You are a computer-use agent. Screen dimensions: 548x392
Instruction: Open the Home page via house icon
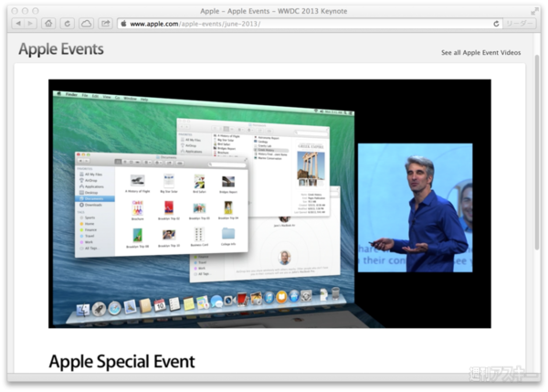click(48, 24)
